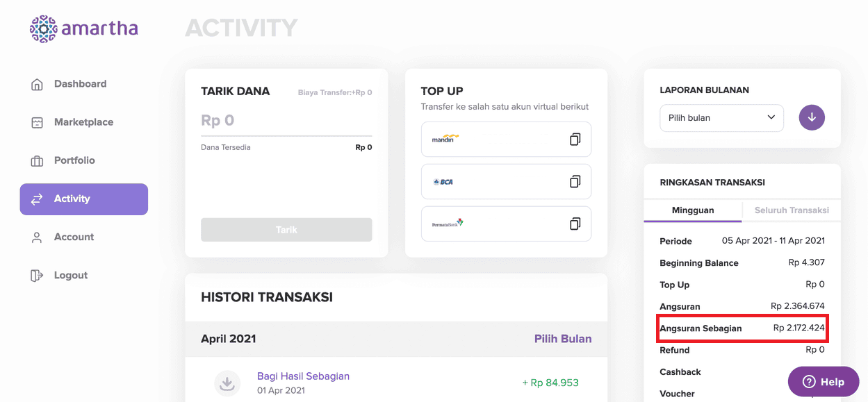This screenshot has height=402, width=868.
Task: Switch to the Seluruh Transaksi tab
Action: point(792,210)
